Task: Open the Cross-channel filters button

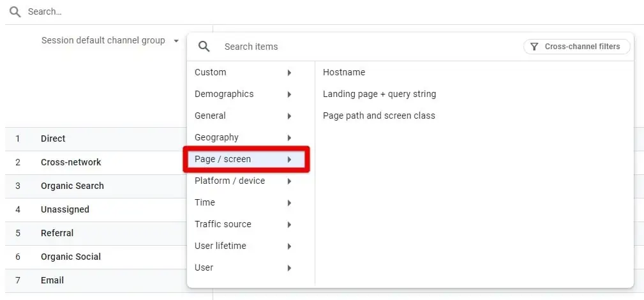Action: point(576,47)
